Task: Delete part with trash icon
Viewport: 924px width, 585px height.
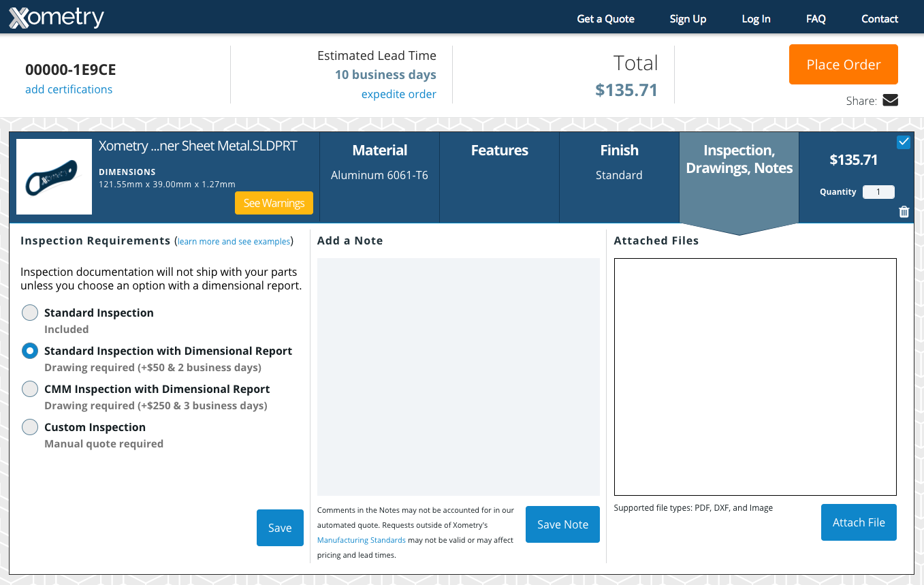Action: coord(904,212)
